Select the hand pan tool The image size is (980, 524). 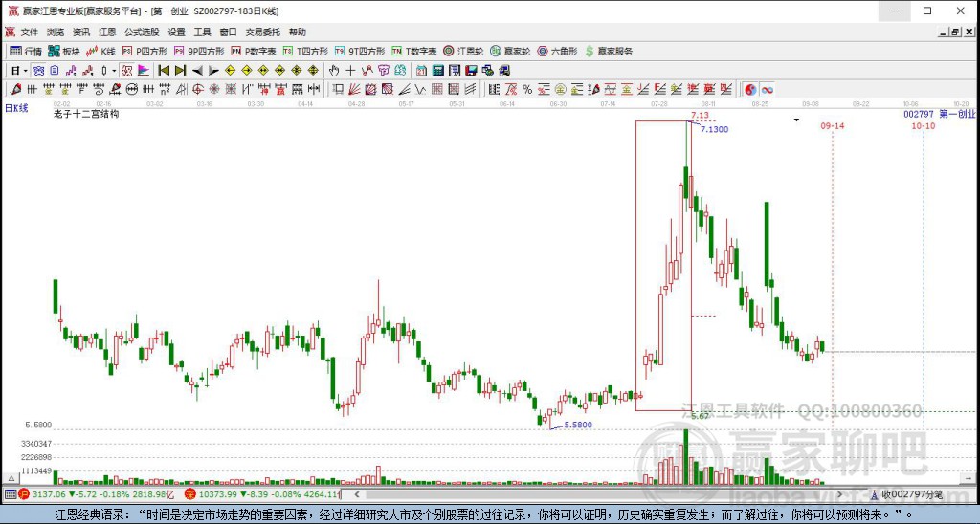[x=334, y=71]
